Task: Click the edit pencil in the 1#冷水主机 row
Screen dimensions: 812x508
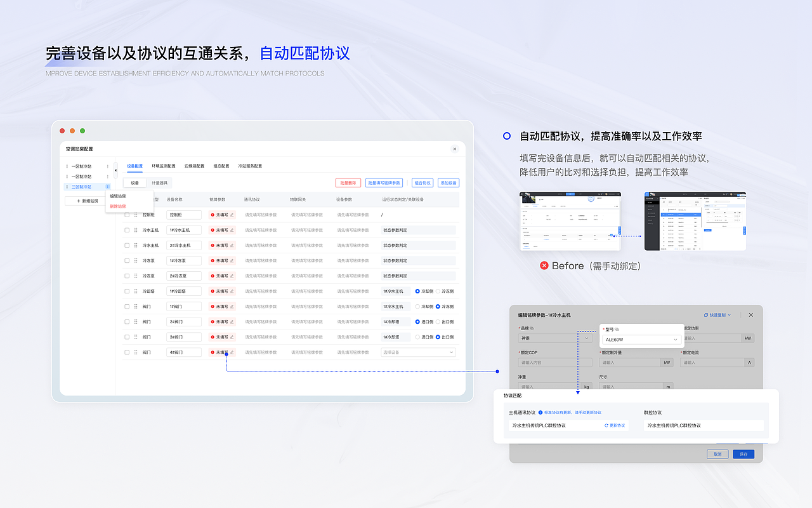Action: tap(232, 231)
